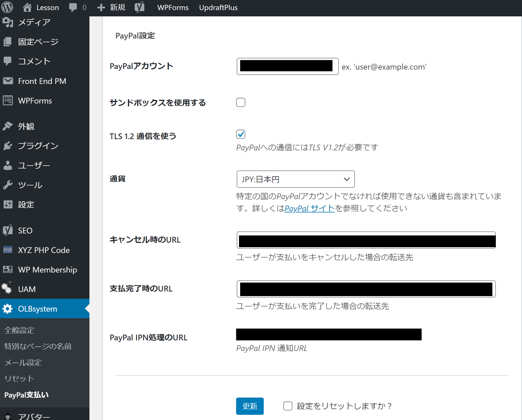This screenshot has height=420, width=522.
Task: Click the メディア sidebar icon
Action: [x=8, y=22]
